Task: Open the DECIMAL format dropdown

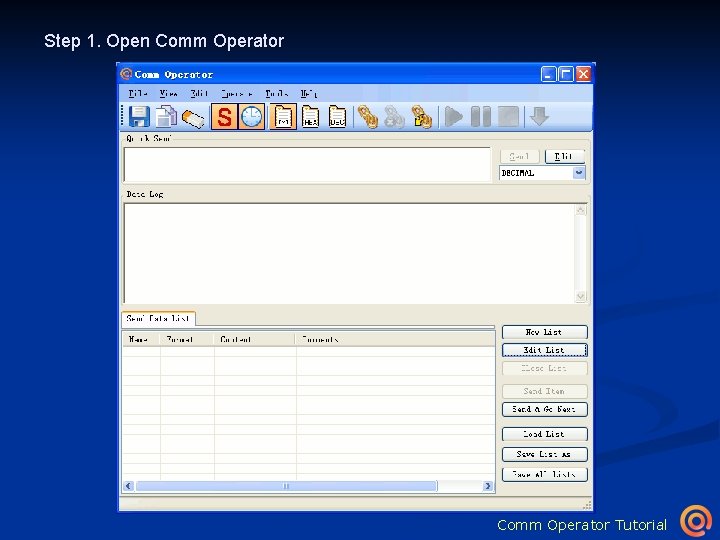Action: (579, 173)
